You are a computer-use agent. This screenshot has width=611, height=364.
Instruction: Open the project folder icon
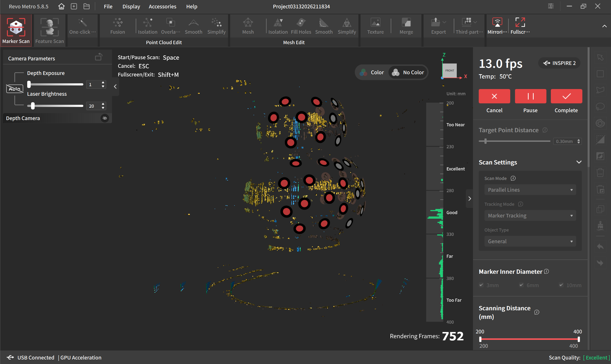point(86,6)
